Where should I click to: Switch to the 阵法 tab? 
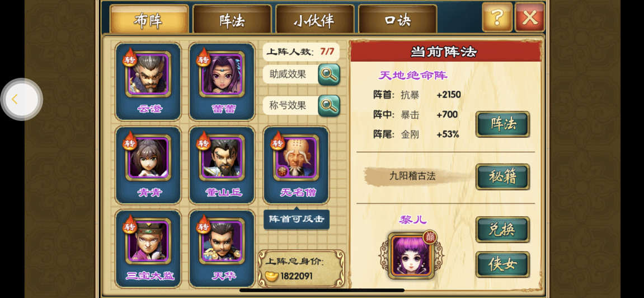[232, 19]
